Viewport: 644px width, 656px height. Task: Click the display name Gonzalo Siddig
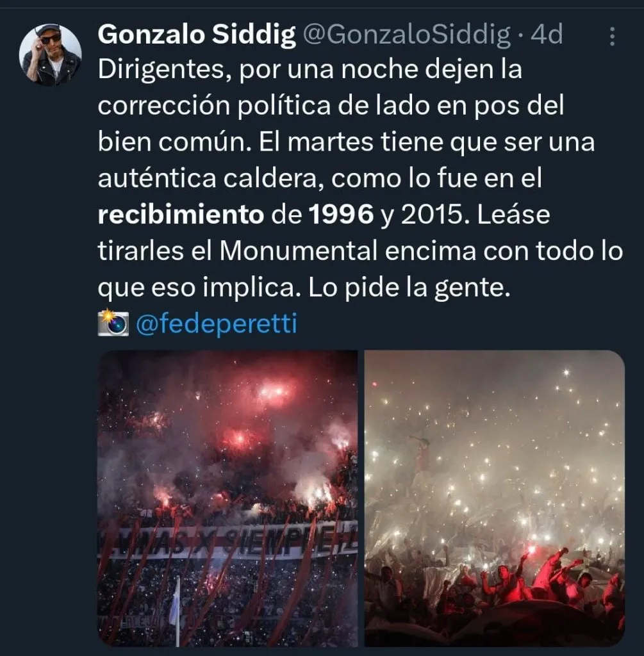197,35
